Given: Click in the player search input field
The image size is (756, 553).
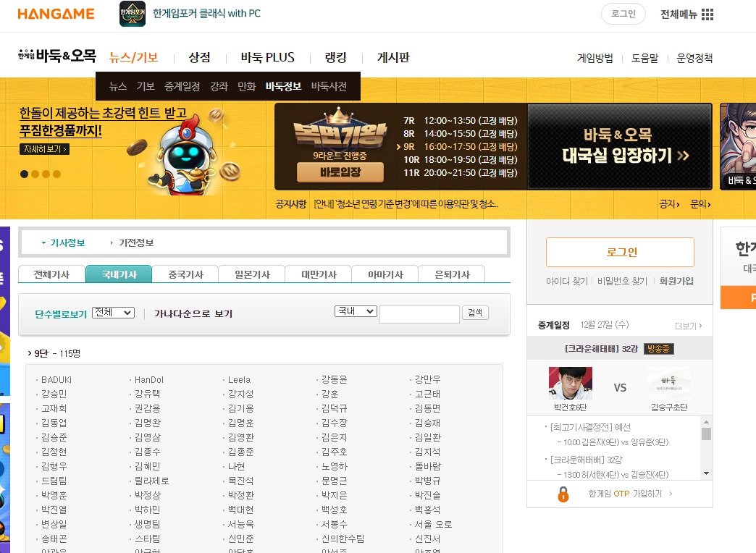Looking at the screenshot, I should click(419, 314).
